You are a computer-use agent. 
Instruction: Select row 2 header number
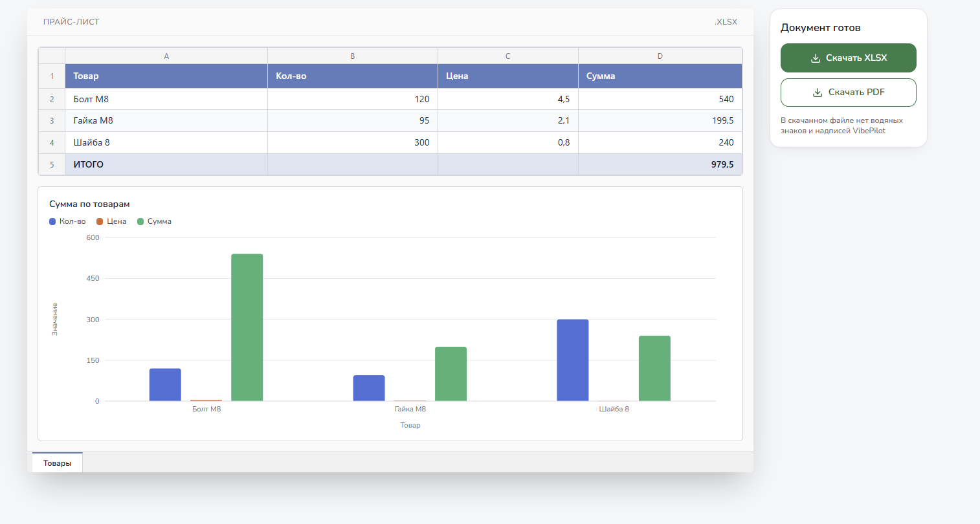(52, 99)
